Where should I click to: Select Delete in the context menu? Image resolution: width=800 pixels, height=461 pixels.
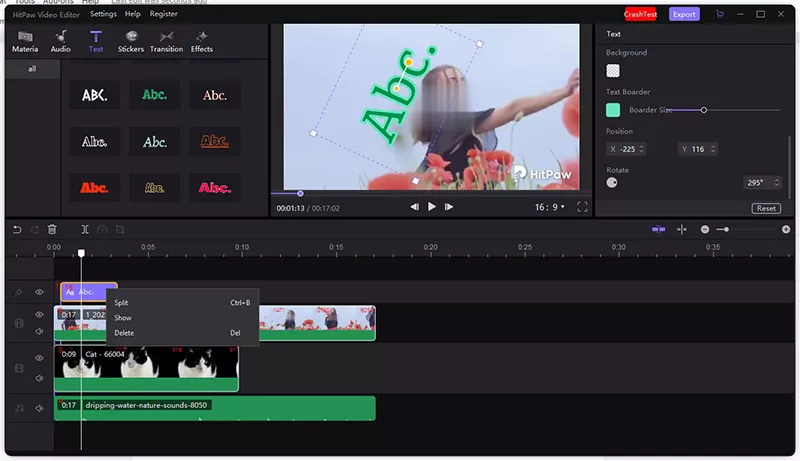pyautogui.click(x=124, y=333)
